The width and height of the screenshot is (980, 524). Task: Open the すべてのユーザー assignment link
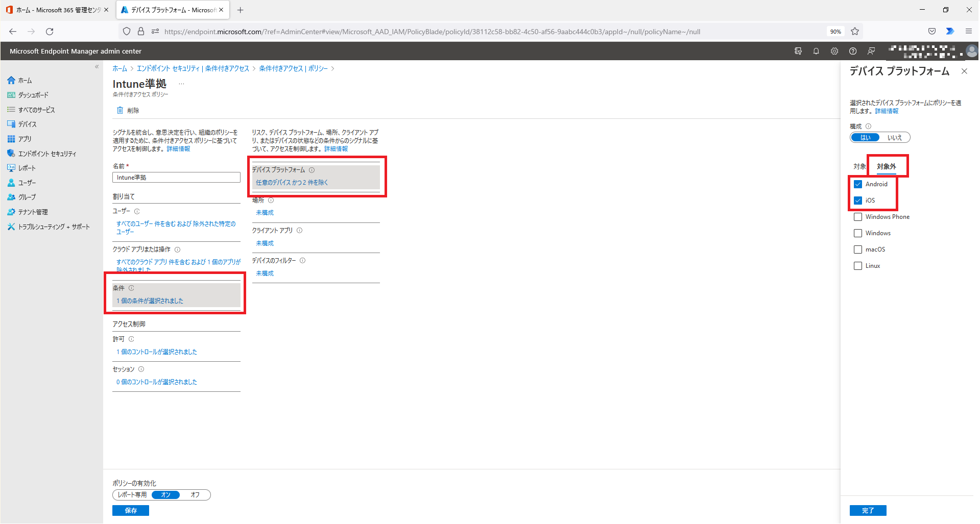click(x=176, y=228)
